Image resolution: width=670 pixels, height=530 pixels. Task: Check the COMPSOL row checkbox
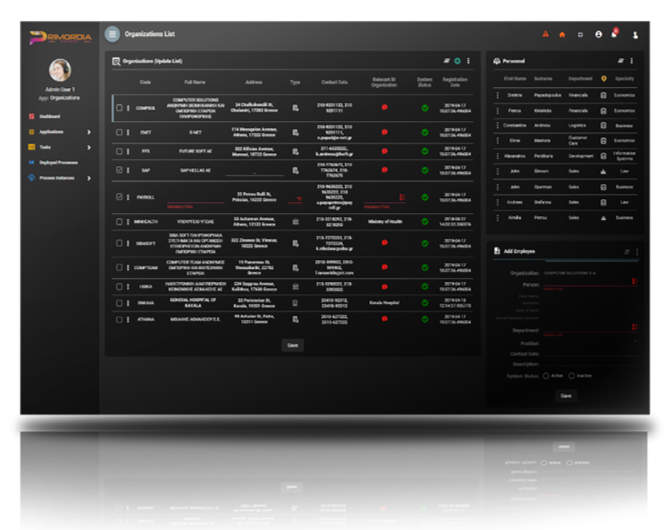click(x=119, y=107)
